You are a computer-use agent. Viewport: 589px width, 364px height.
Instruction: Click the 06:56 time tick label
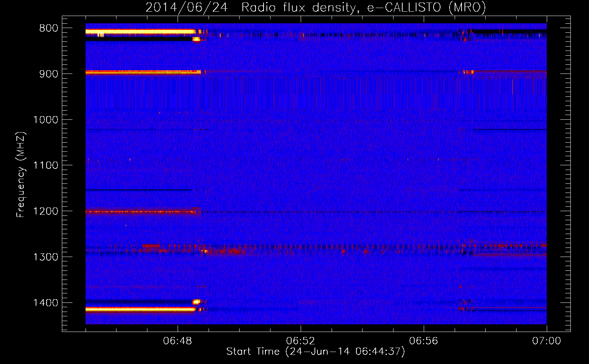[x=424, y=341]
